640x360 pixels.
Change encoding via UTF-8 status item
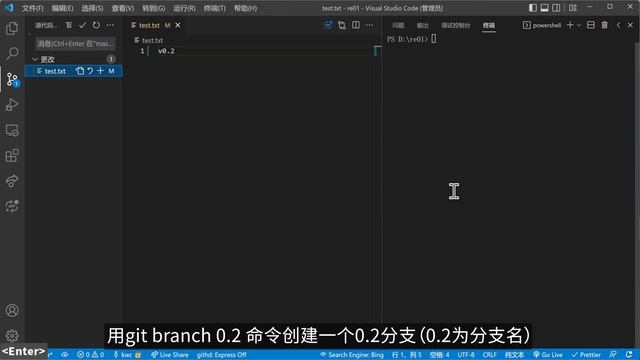click(x=466, y=355)
